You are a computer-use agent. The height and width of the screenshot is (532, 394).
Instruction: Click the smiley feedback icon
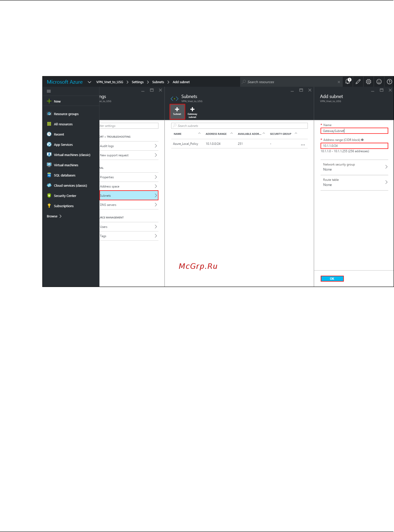[379, 82]
